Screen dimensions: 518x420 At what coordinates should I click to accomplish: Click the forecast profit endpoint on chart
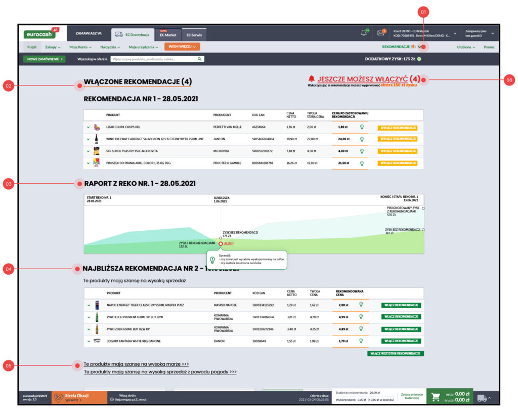[423, 208]
